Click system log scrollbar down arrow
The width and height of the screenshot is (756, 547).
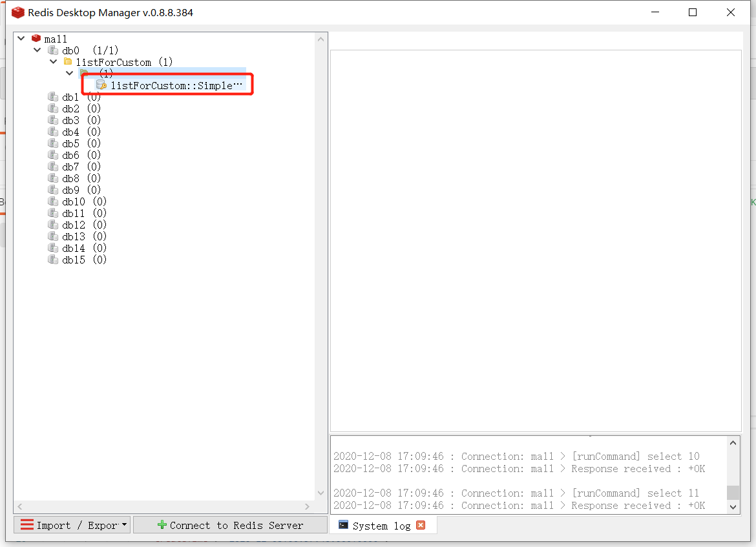[733, 507]
